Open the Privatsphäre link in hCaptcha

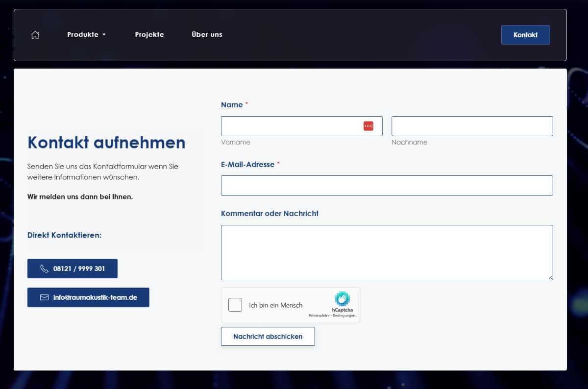[x=318, y=316]
